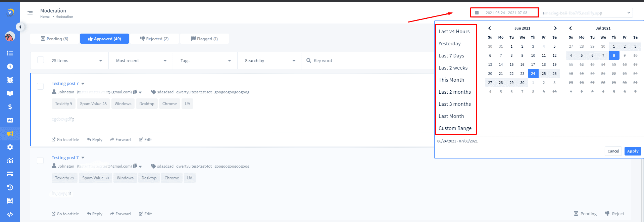This screenshot has width=644, height=222.
Task: Expand the Most recent sort dropdown
Action: pos(141,61)
